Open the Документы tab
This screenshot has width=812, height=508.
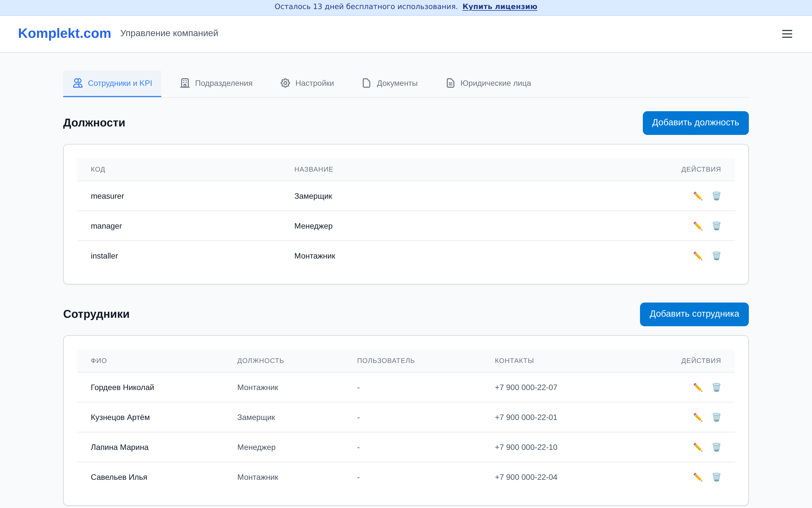[390, 83]
